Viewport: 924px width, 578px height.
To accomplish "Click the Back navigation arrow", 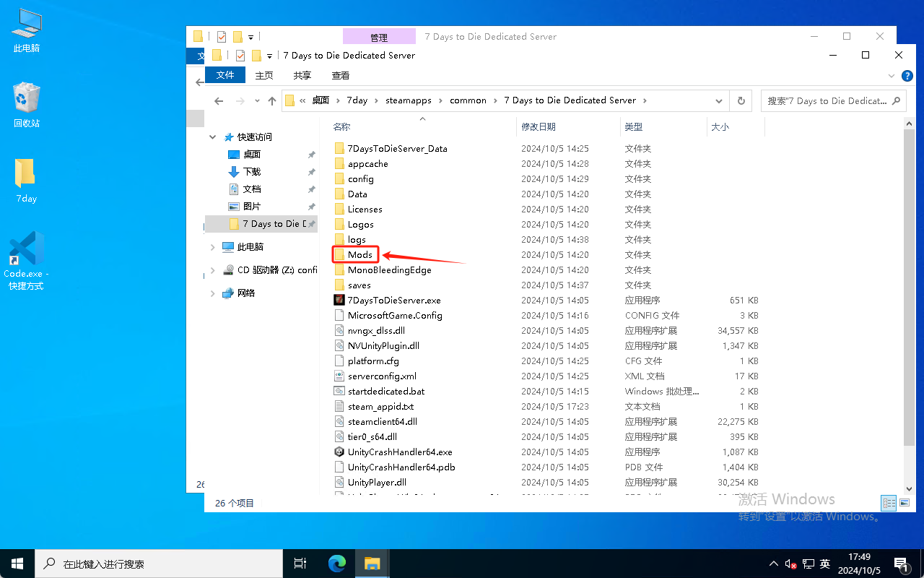I will click(x=219, y=100).
